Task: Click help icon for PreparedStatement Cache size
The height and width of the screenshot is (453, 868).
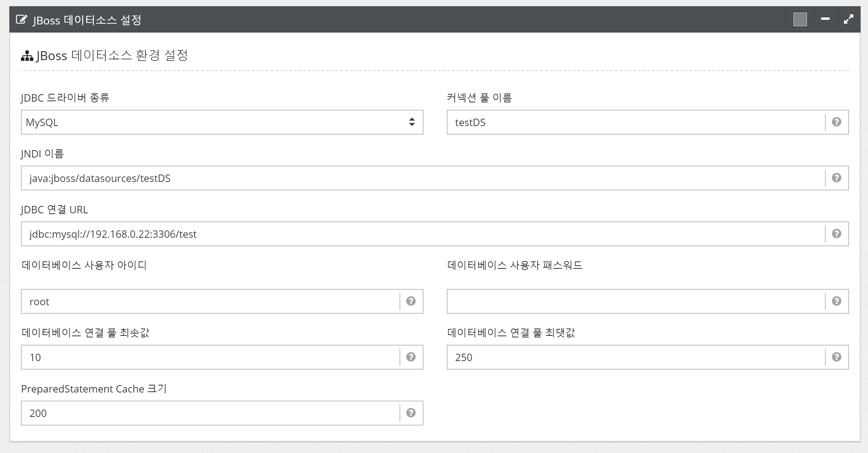Action: click(411, 413)
